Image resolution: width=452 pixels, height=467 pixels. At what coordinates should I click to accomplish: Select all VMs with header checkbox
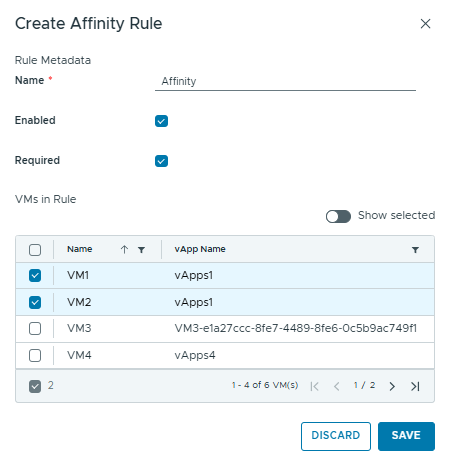(x=35, y=250)
